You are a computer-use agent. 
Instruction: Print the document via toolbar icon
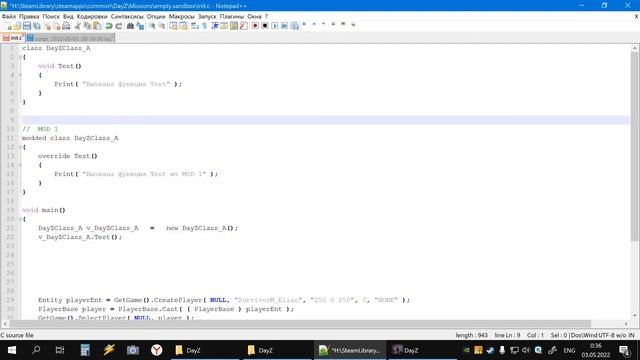(x=66, y=26)
